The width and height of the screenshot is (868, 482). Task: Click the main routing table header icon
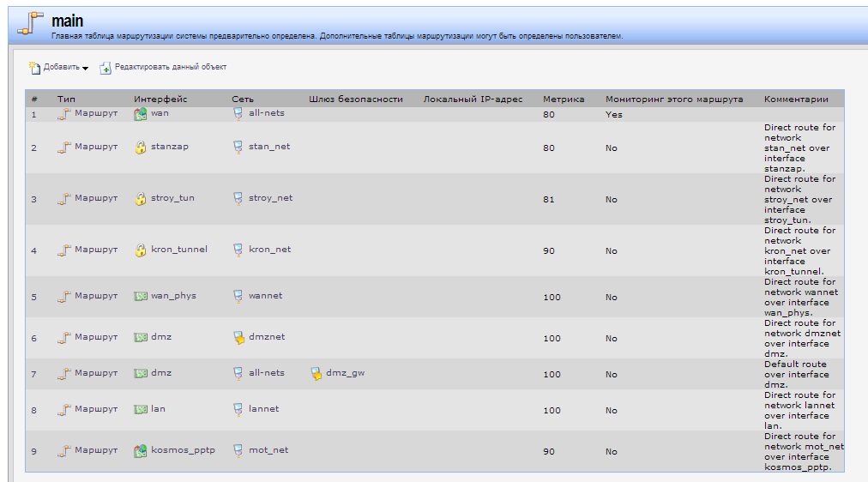pyautogui.click(x=30, y=23)
